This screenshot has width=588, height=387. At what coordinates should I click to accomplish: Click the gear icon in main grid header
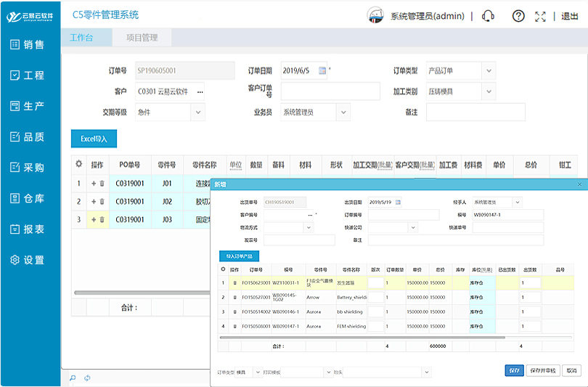coord(78,165)
